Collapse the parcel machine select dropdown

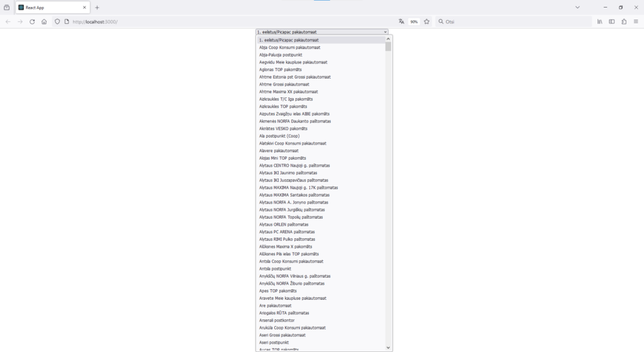point(322,31)
